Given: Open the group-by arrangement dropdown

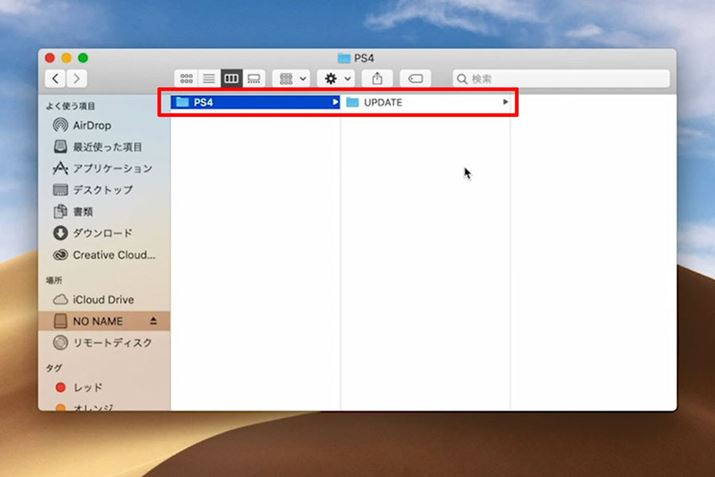Looking at the screenshot, I should tap(292, 79).
